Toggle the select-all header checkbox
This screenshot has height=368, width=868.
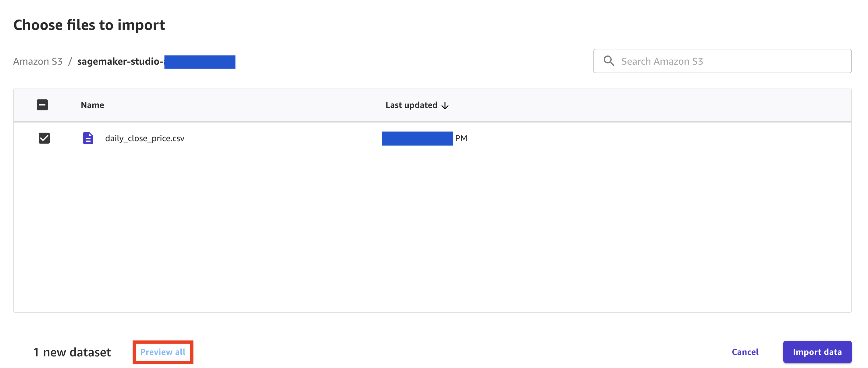pos(42,105)
